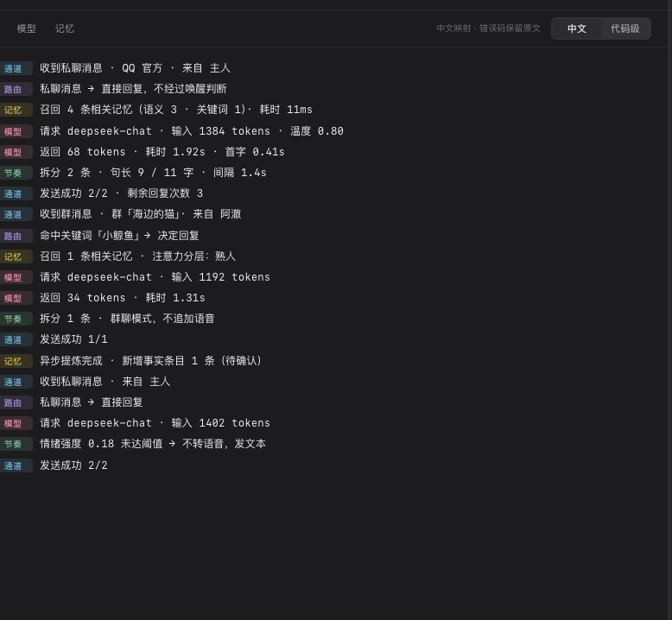Click 模型 tag beside 返回 34 tokens
Viewport: 672px width, 620px height.
click(x=16, y=298)
